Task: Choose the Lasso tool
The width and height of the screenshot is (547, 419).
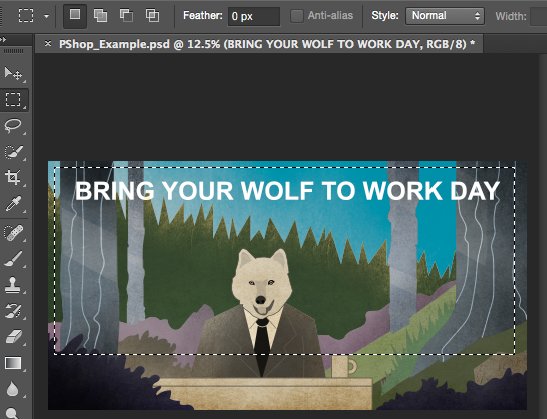Action: 13,126
